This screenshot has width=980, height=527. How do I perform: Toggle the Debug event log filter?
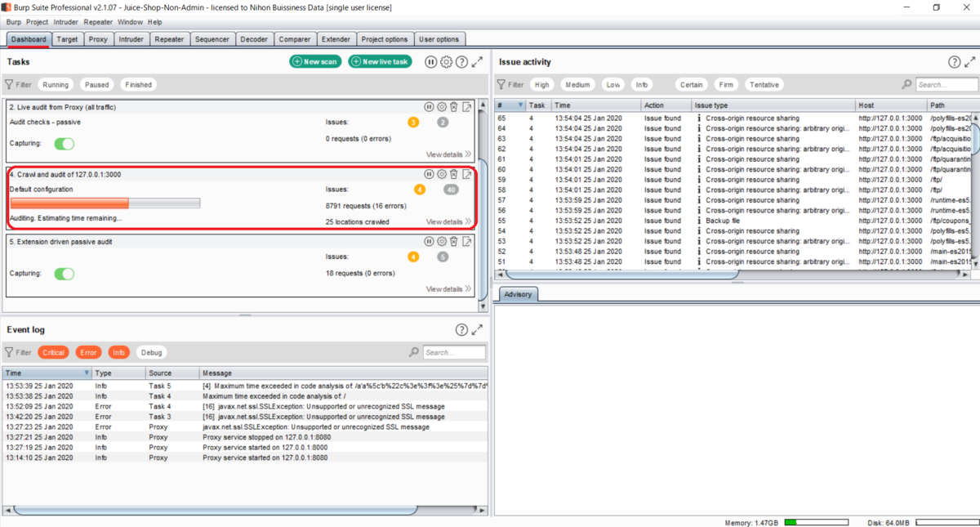(x=151, y=352)
